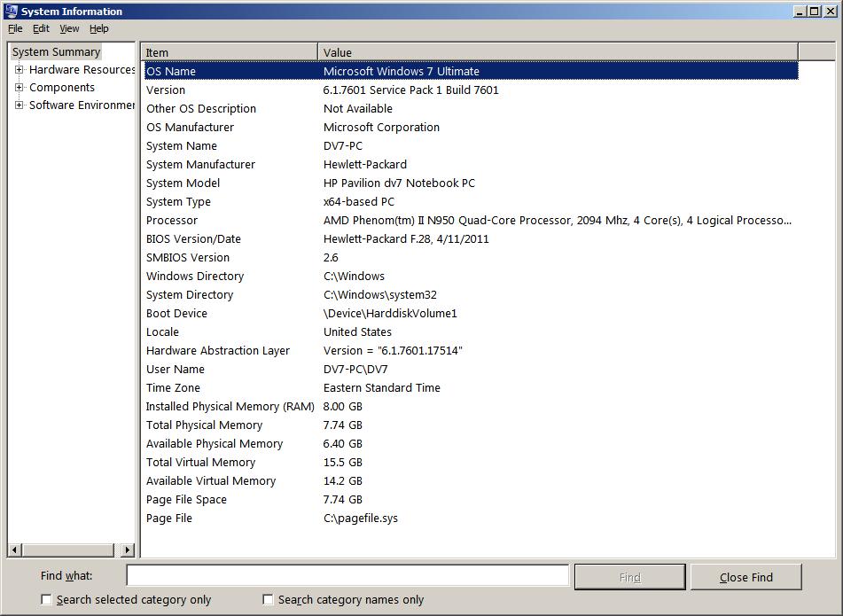Click the Microsoft Windows 7 Ultimate value
Screen dimensions: 843x616
(401, 71)
